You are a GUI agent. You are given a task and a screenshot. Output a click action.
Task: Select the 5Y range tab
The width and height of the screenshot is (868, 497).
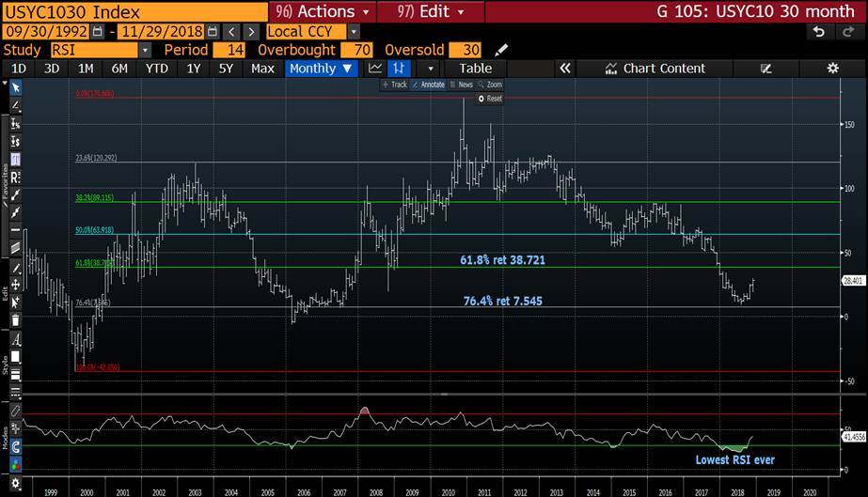coord(226,69)
